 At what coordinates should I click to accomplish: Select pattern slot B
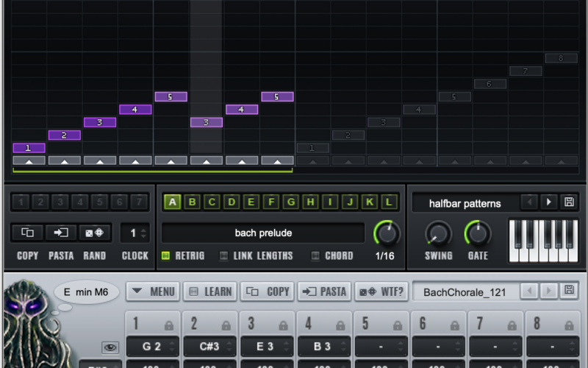click(193, 202)
